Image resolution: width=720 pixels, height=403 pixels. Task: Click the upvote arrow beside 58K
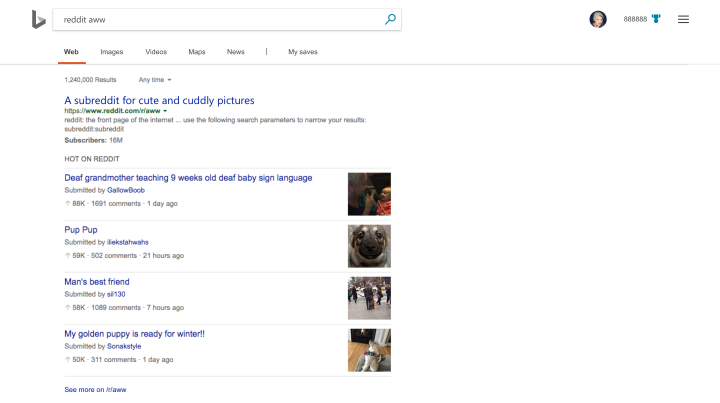68,308
